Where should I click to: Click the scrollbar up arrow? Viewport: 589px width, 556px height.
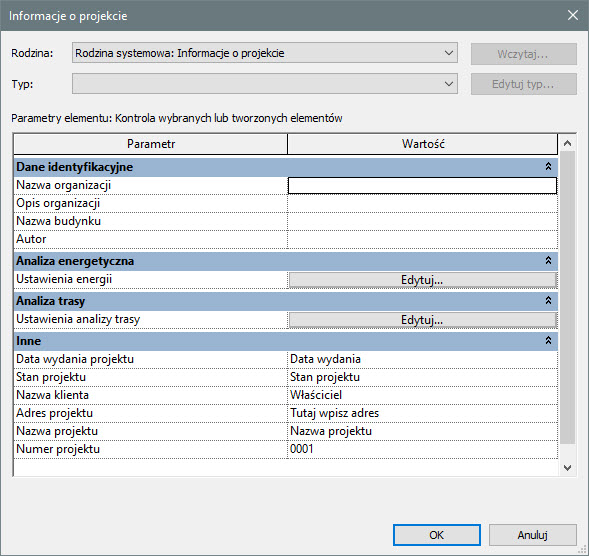567,143
